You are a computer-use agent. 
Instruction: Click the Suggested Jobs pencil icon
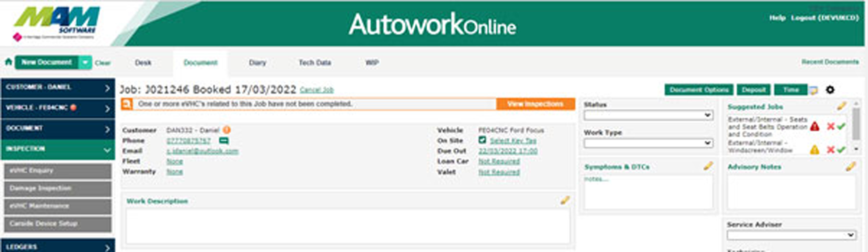click(x=842, y=106)
